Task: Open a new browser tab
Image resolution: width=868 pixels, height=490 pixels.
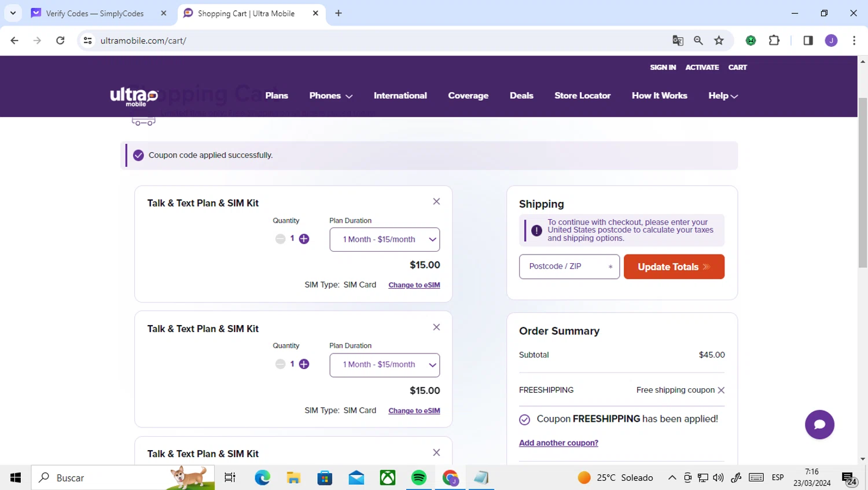Action: pos(339,13)
